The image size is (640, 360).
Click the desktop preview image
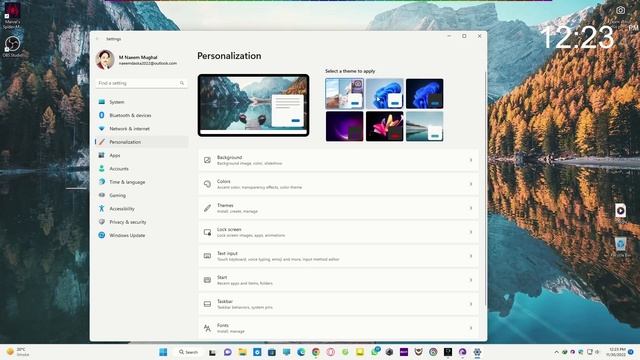tap(253, 105)
